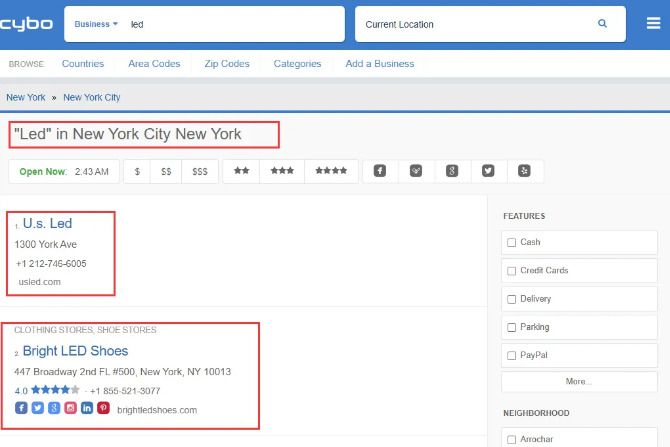Select the three-star rating filter
Screen dimensions: 670x447
pyautogui.click(x=282, y=171)
